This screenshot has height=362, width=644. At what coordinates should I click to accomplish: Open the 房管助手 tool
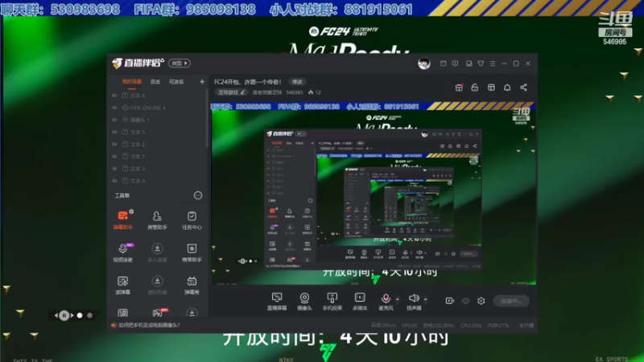click(x=157, y=220)
